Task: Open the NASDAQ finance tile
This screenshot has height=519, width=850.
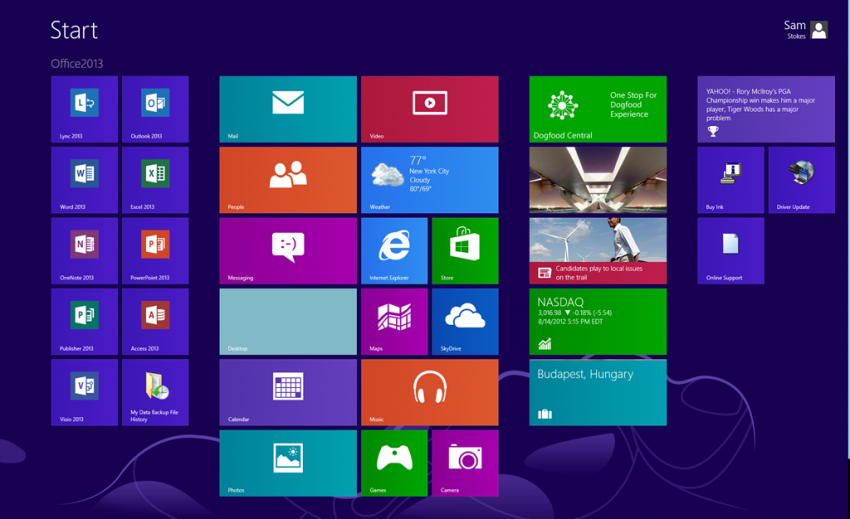Action: pos(598,322)
